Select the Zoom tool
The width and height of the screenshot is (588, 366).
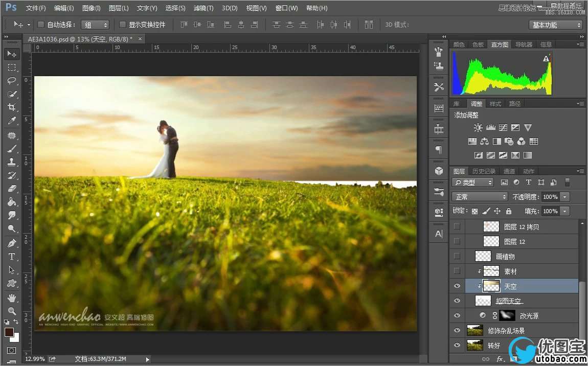[12, 311]
